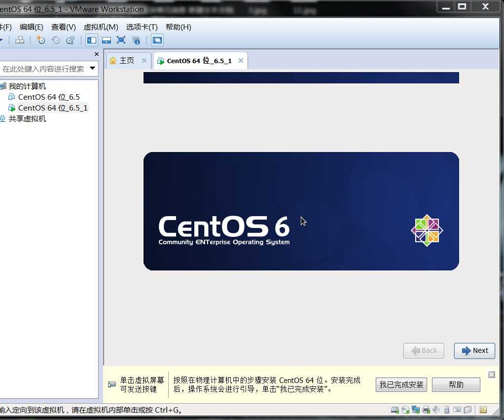The height and width of the screenshot is (420, 504).
Task: Open the 虚拟机(M) menu
Action: coord(101,27)
